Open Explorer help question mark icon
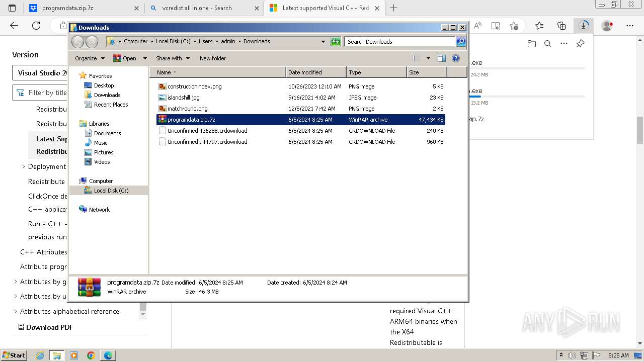This screenshot has width=644, height=362. tap(456, 58)
